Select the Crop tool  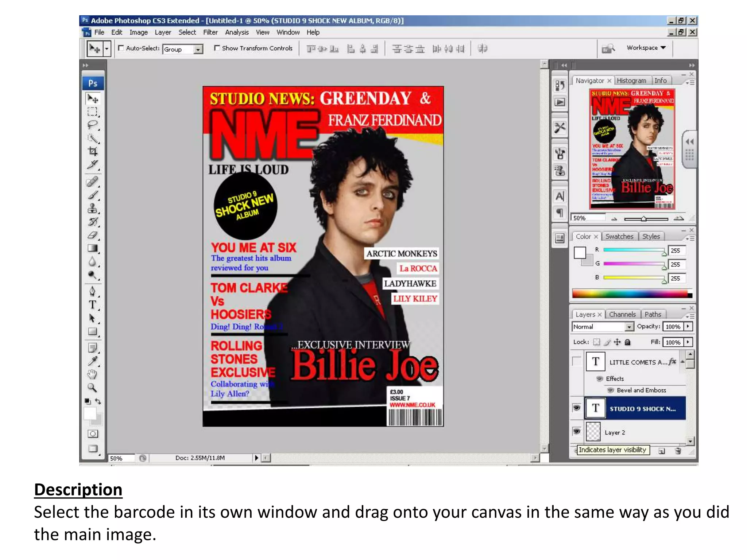click(93, 151)
